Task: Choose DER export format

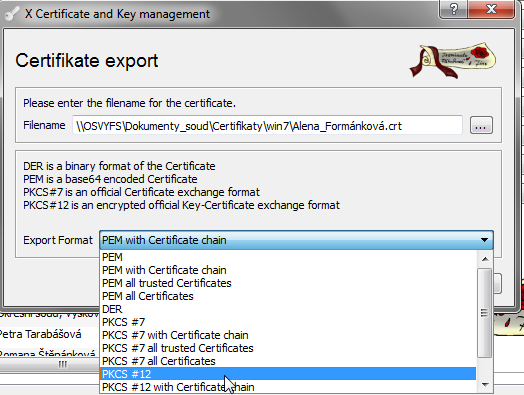Action: 288,309
